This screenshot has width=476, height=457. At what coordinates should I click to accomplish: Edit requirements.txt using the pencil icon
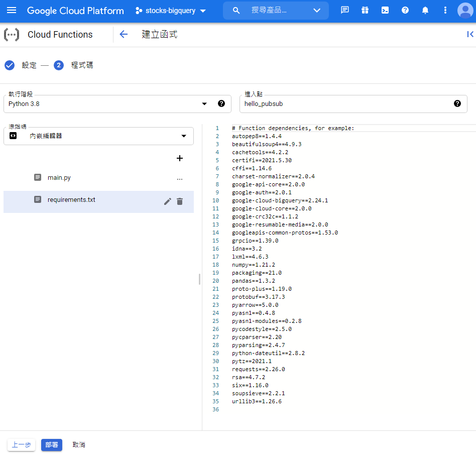click(x=167, y=201)
